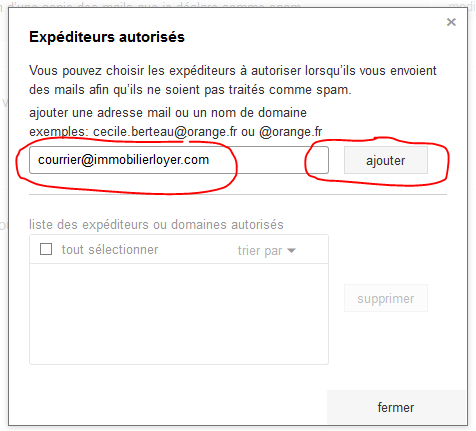Remove selected senders with supprimer
The height and width of the screenshot is (431, 476).
tap(386, 298)
